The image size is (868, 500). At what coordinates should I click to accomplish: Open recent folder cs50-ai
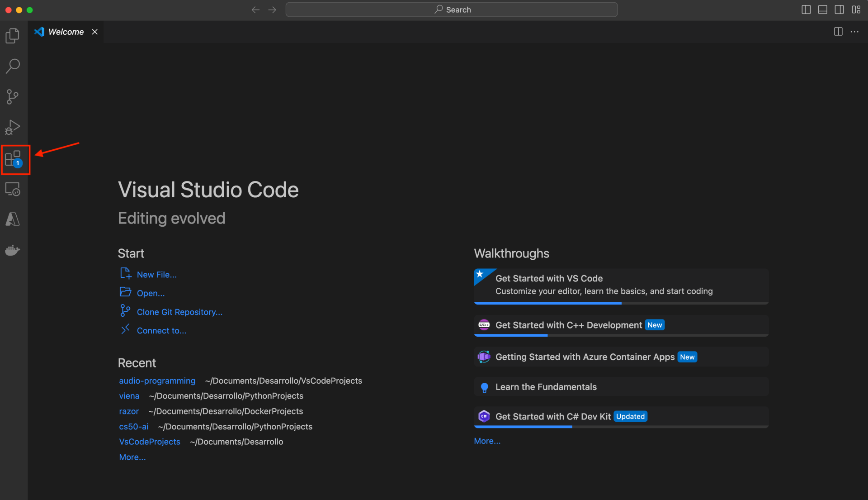click(x=134, y=427)
